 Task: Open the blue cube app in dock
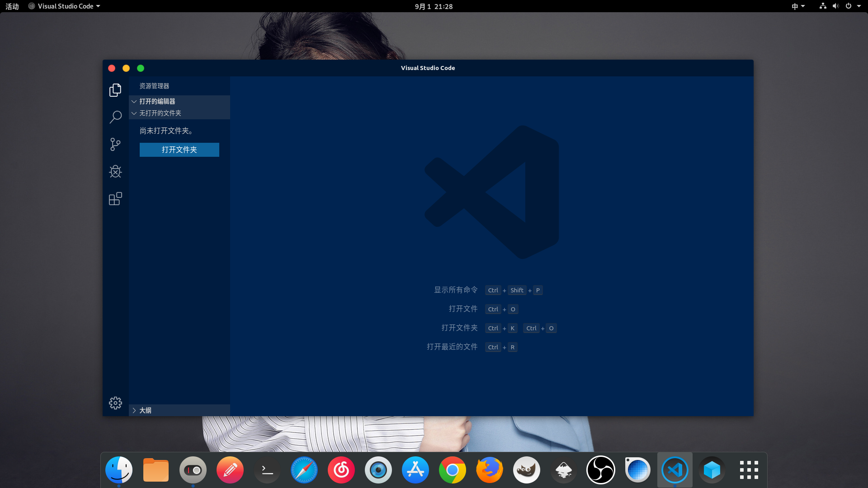coord(712,470)
